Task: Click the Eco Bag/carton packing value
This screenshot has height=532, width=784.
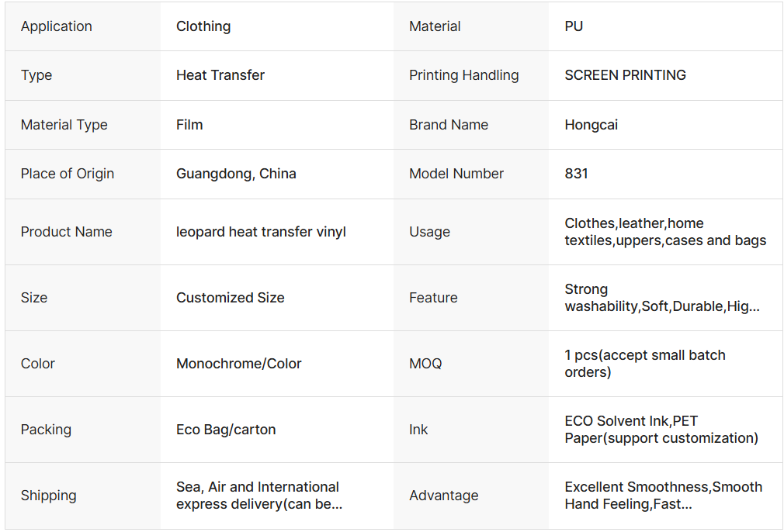Action: tap(226, 430)
